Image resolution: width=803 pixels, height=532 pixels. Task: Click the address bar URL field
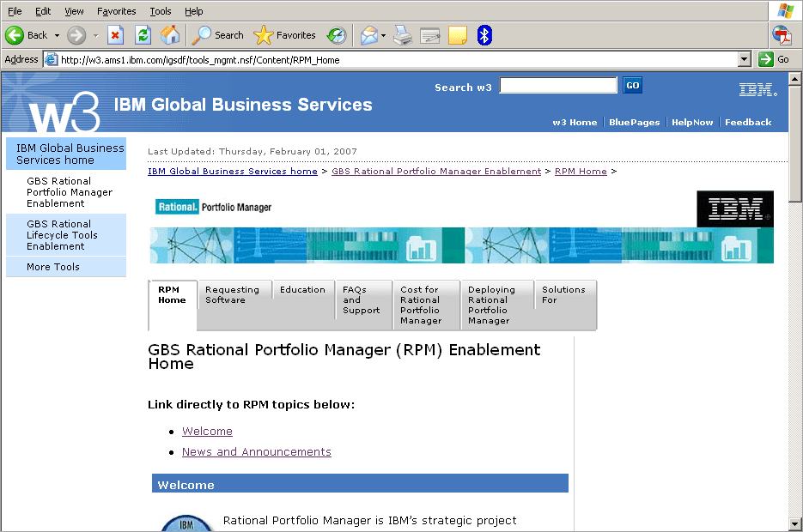tap(391, 60)
